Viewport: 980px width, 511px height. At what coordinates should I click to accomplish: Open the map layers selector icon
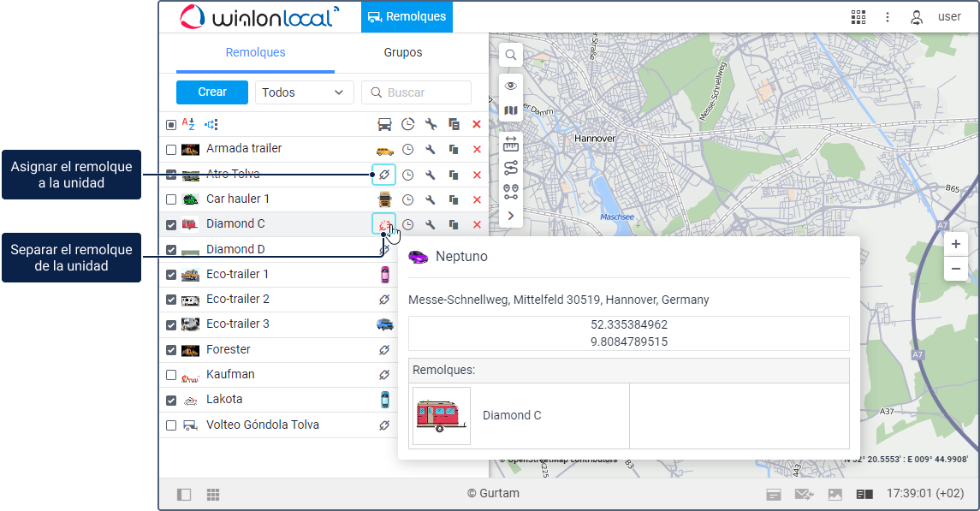(x=511, y=110)
